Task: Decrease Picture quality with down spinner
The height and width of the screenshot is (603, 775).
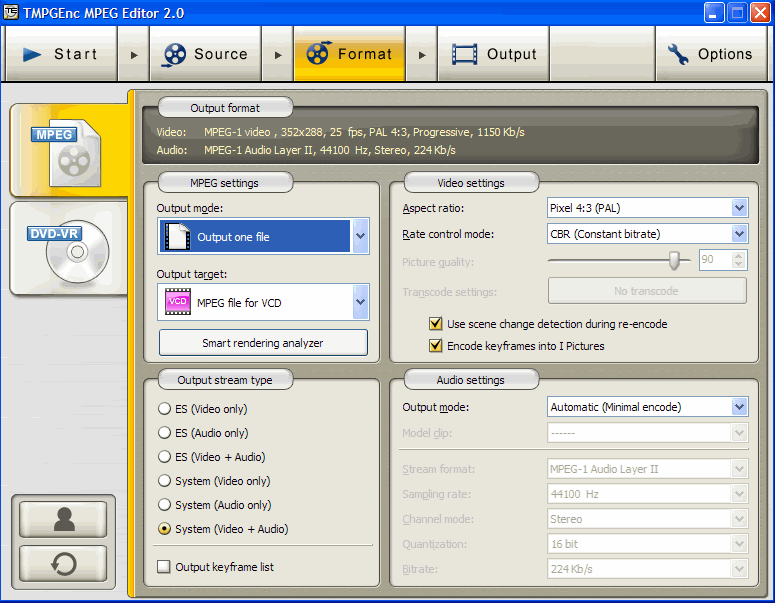Action: (738, 264)
